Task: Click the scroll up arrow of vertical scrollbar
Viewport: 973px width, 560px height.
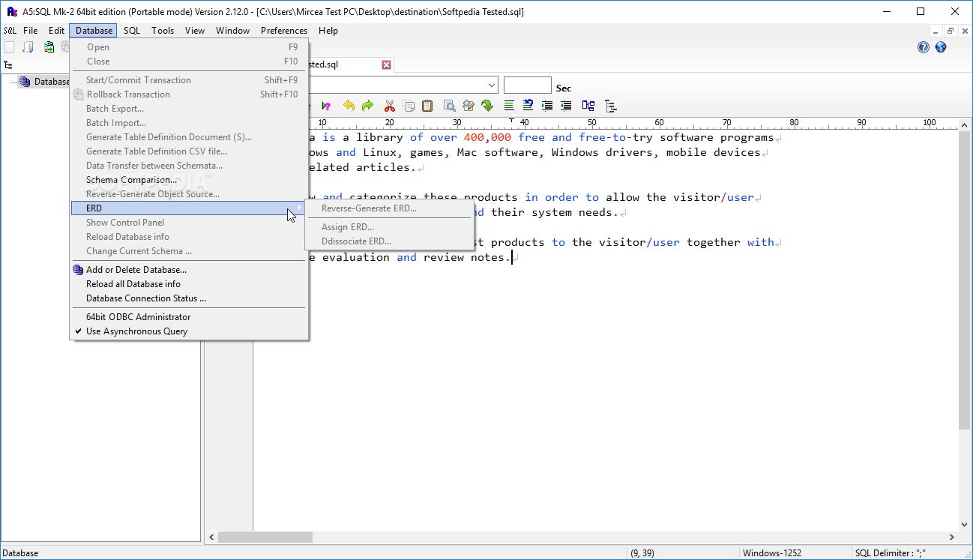Action: click(x=966, y=124)
